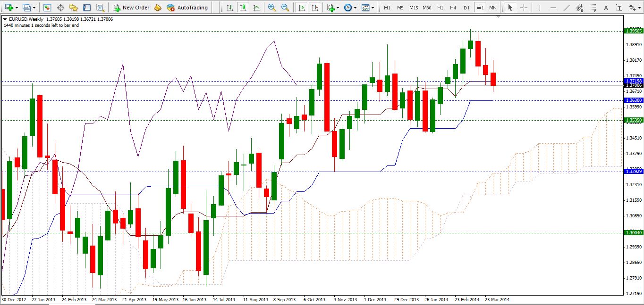Image resolution: width=644 pixels, height=305 pixels.
Task: Select the trendline drawing tool
Action: tap(566, 8)
